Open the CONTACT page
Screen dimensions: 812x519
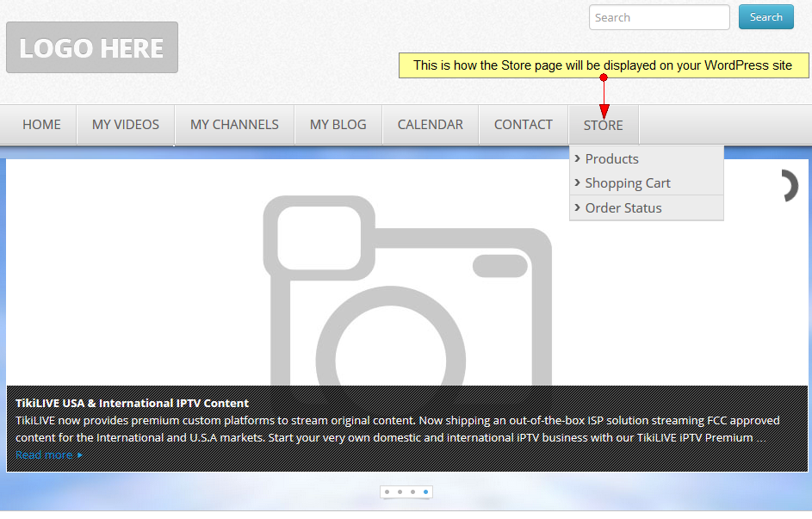coord(523,125)
